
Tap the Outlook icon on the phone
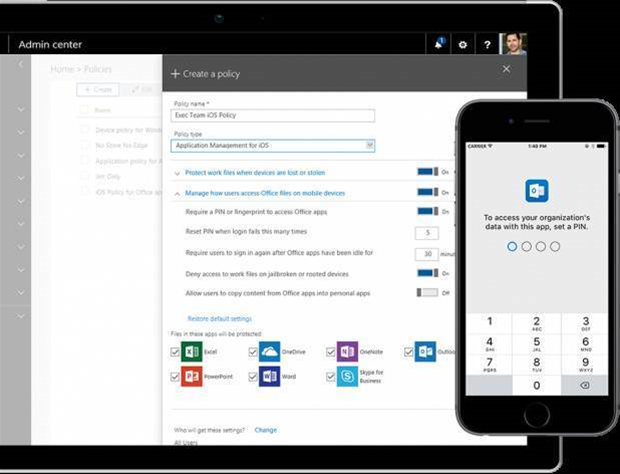(537, 191)
